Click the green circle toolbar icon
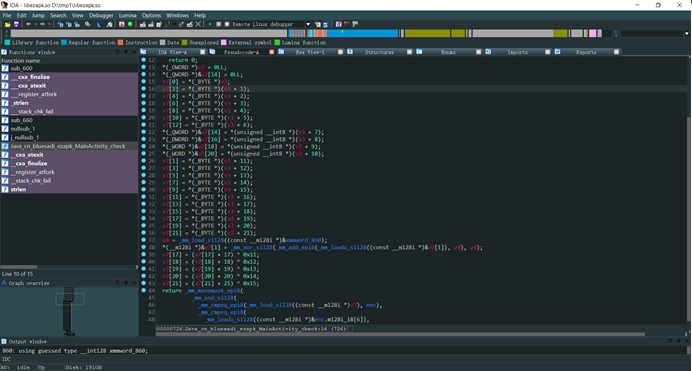 (130, 24)
